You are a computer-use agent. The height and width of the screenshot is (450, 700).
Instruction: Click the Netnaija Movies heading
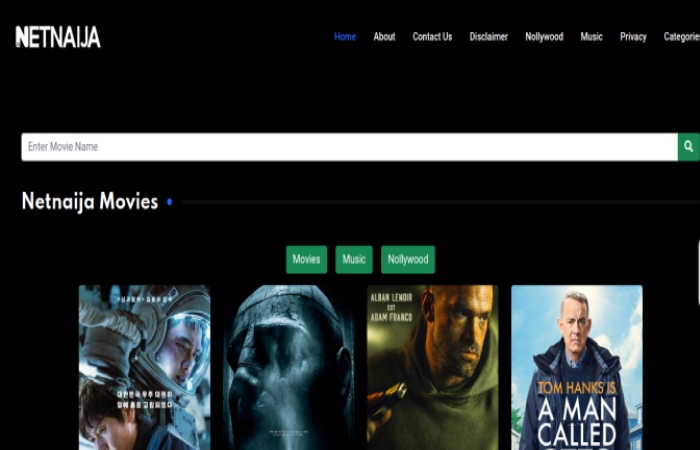coord(90,201)
